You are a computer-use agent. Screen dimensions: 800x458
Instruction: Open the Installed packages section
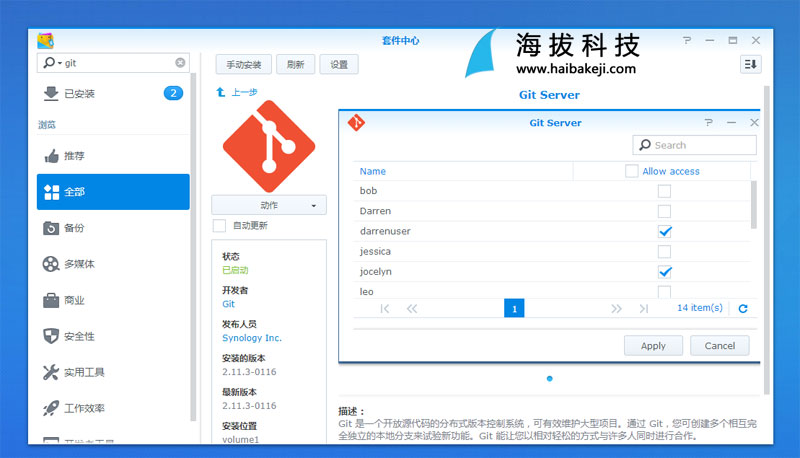coord(113,93)
